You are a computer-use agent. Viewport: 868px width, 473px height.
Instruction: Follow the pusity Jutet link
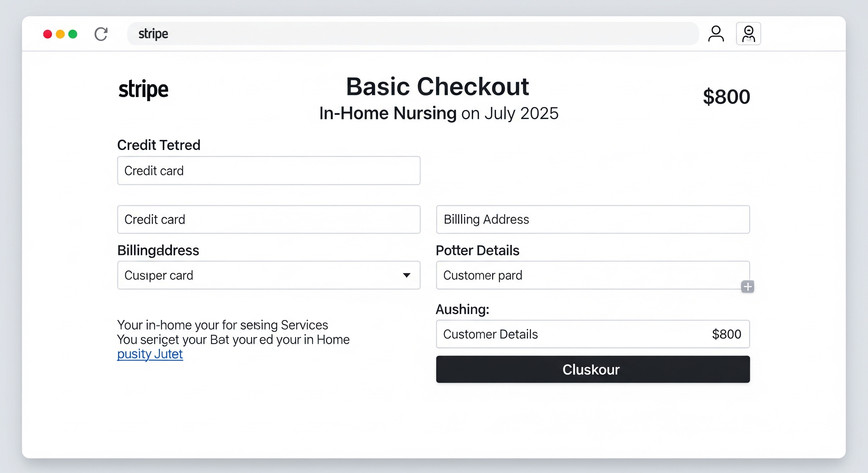click(x=149, y=354)
